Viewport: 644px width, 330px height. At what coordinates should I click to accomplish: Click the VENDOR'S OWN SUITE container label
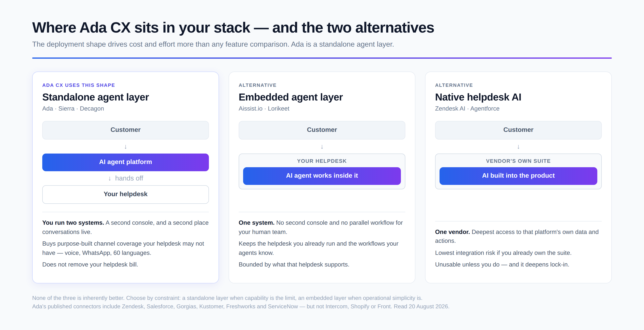click(518, 161)
